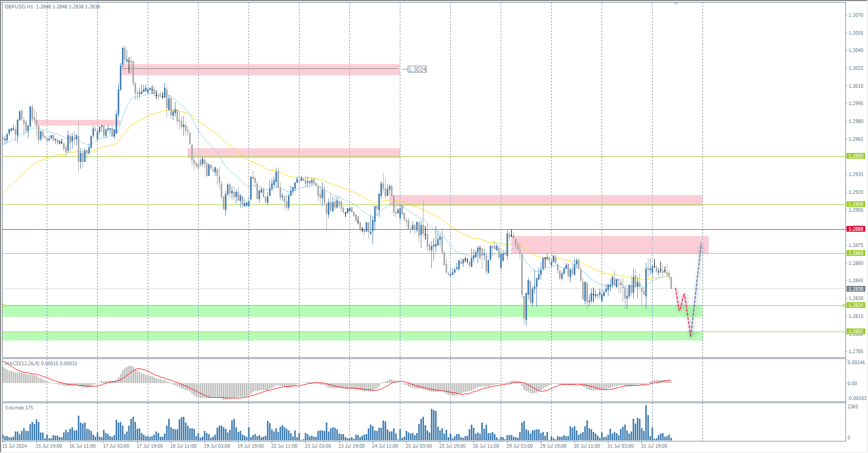The height and width of the screenshot is (453, 868).
Task: Click the 30 Jul 11:00 time label
Action: (x=587, y=446)
